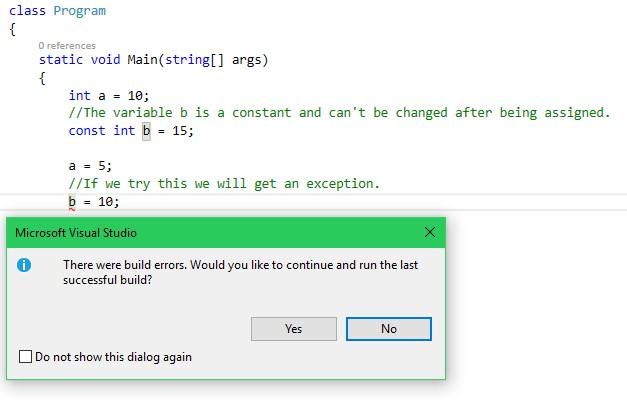The width and height of the screenshot is (627, 400).
Task: Click the 'string[] args' parameter
Action: click(x=216, y=60)
